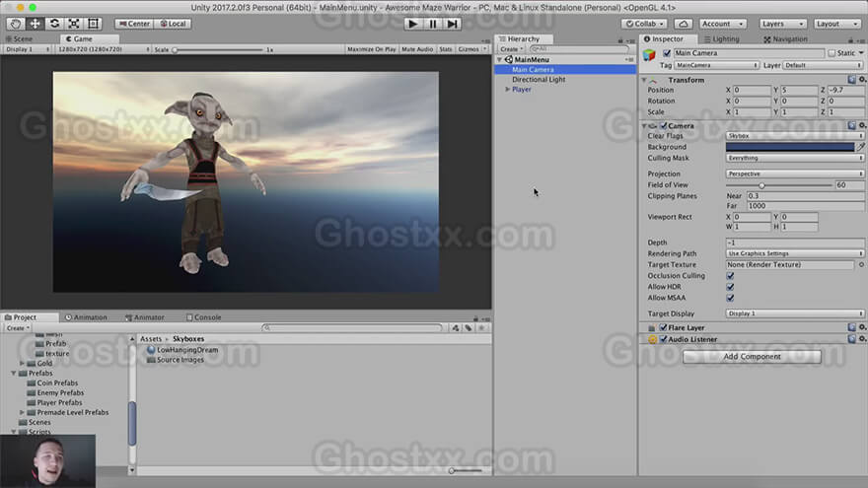This screenshot has height=488, width=868.
Task: Click the Main Camera cube icon
Action: tap(649, 55)
